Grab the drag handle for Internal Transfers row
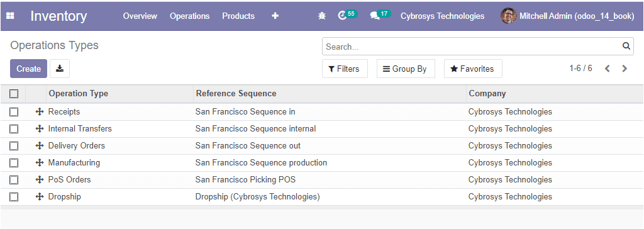644x229 pixels. click(x=40, y=129)
